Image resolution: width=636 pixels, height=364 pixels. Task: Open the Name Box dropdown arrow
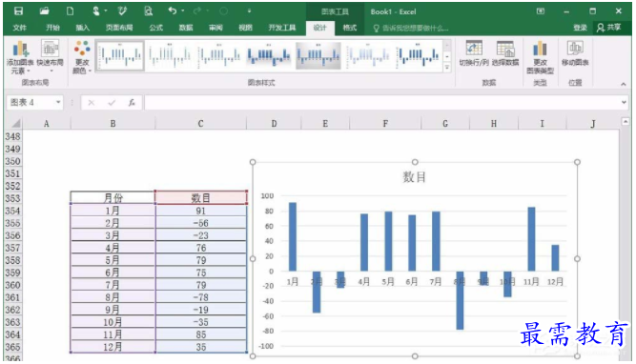pos(58,102)
